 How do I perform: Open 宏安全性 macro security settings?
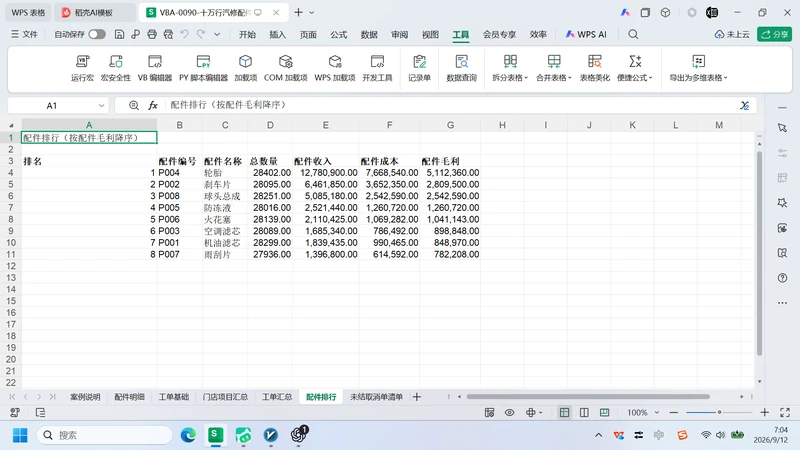(116, 68)
